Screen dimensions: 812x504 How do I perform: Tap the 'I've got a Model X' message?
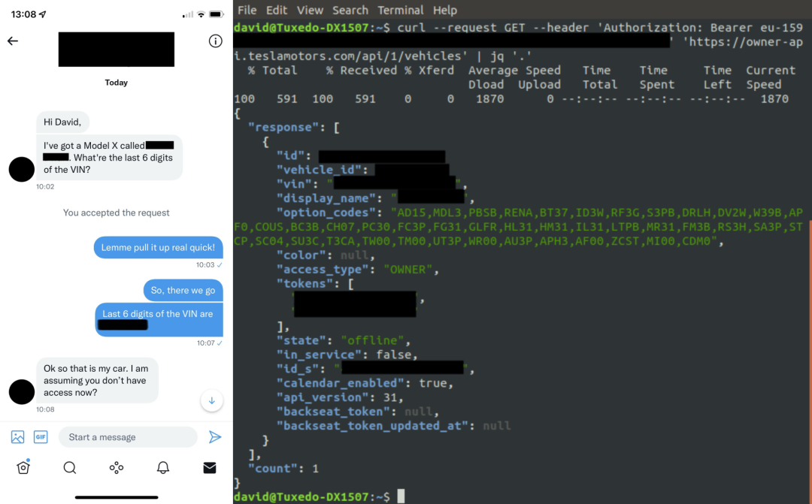click(109, 157)
